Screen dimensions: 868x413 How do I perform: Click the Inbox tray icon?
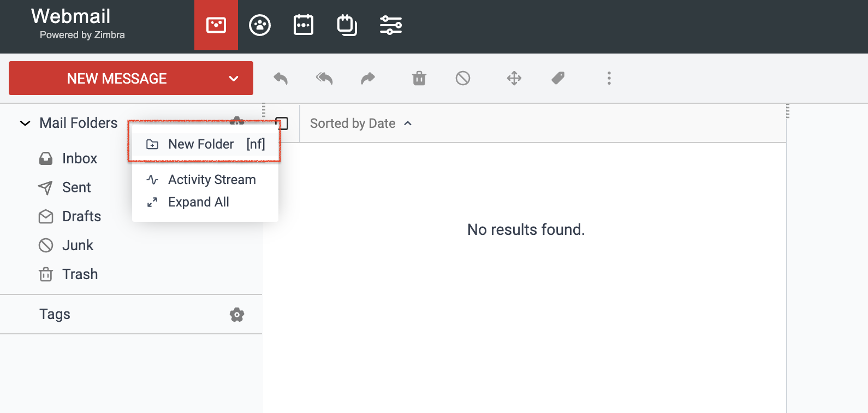click(46, 158)
